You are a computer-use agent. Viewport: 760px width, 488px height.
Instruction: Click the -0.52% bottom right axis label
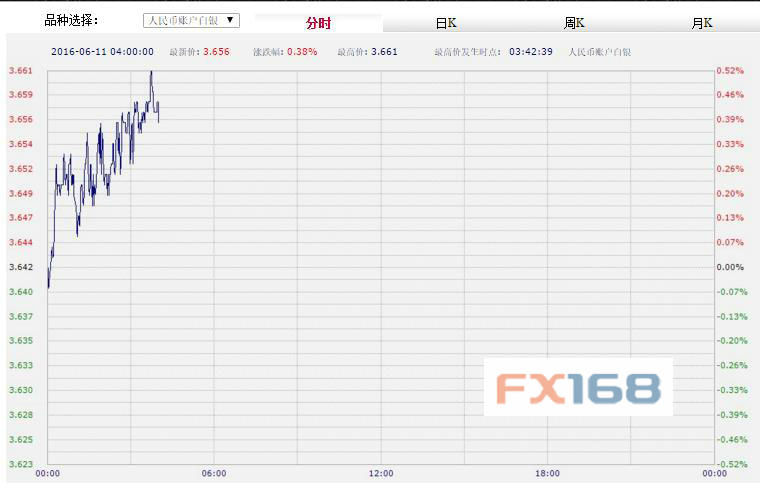[x=732, y=464]
